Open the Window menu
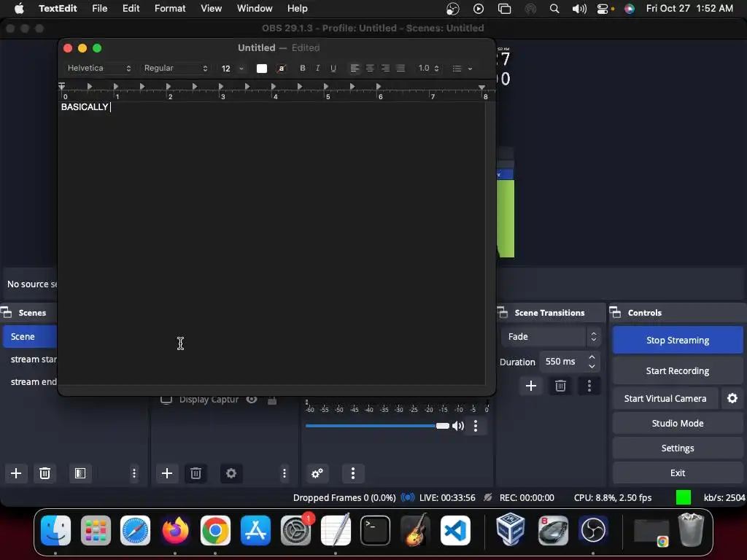Viewport: 747px width, 560px height. (x=255, y=8)
